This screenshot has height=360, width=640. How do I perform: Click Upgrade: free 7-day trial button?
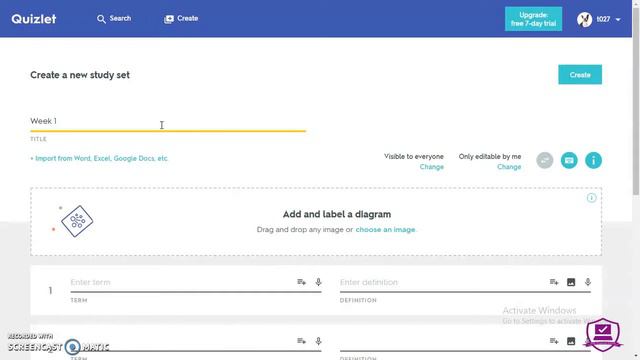point(533,19)
